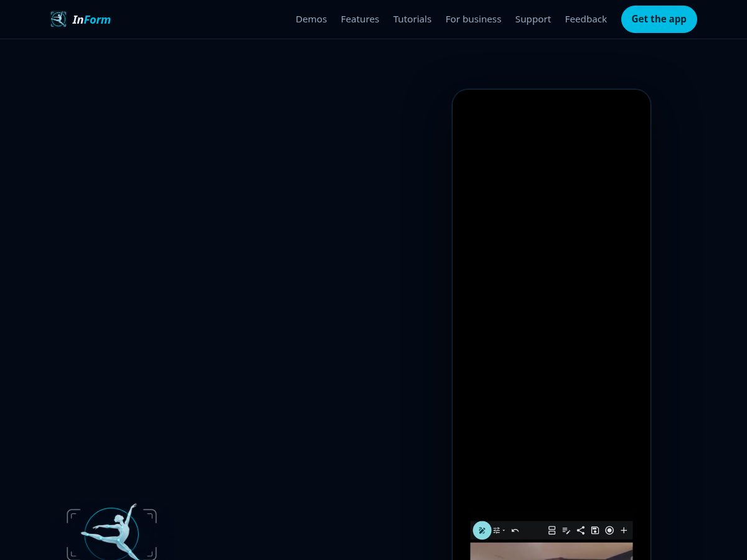
Task: Select the split view layout icon
Action: point(552,530)
